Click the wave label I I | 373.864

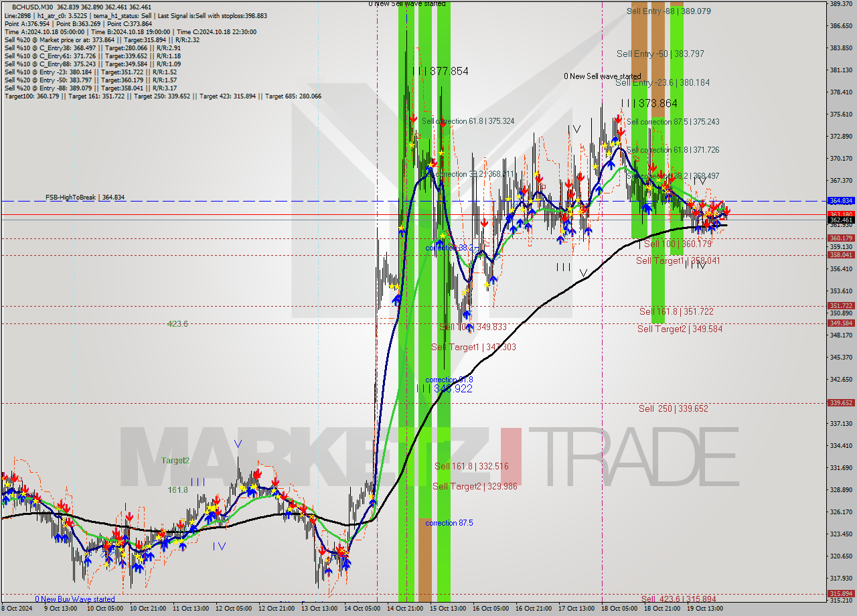(649, 103)
